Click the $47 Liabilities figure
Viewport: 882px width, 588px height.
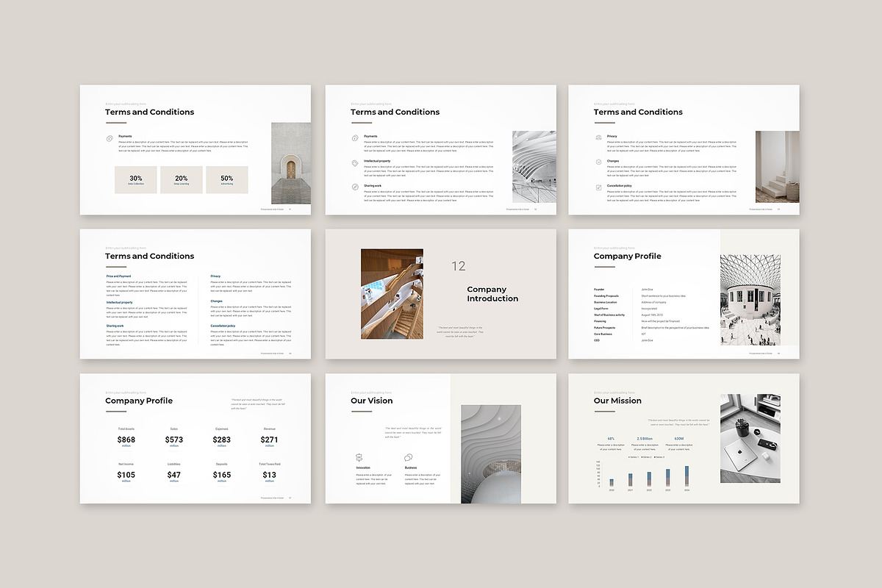point(174,475)
